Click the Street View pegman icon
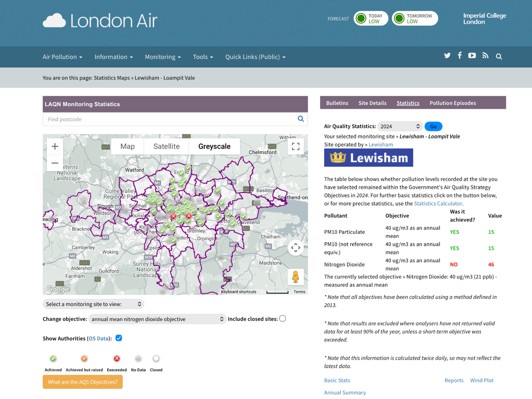Viewport: 532px width, 399px height. click(295, 277)
